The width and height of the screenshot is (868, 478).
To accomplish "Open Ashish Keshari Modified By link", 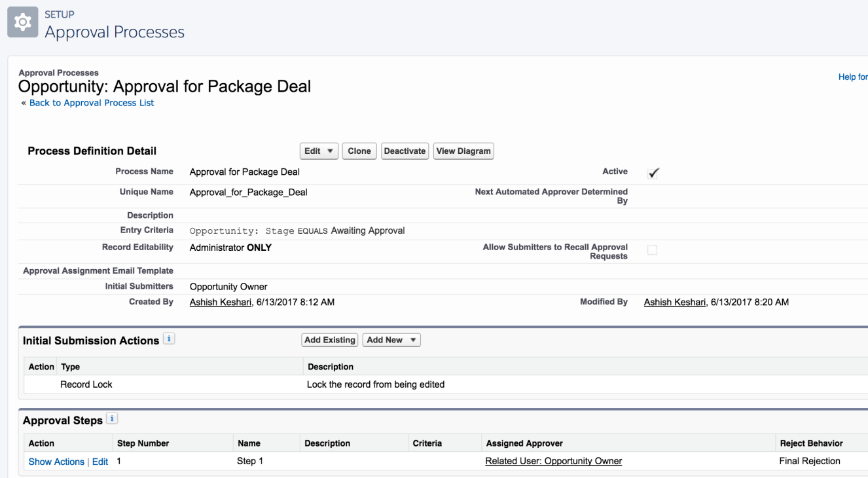I will point(675,302).
